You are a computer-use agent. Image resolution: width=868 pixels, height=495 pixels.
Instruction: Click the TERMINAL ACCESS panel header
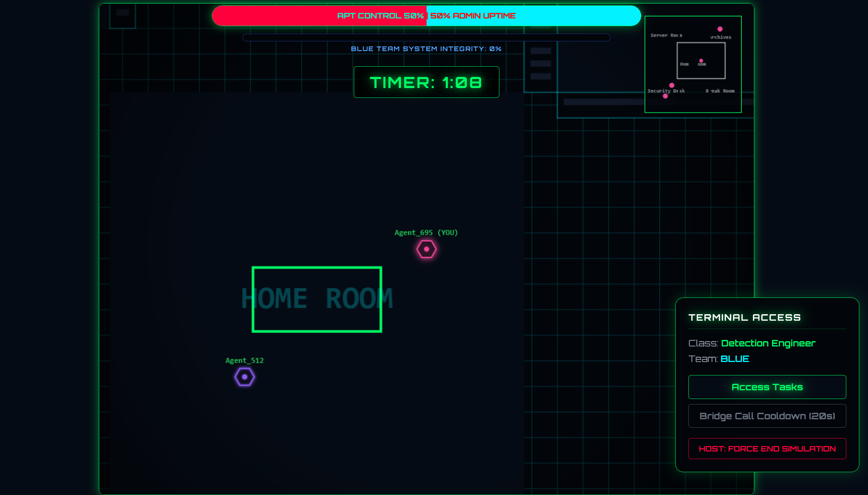point(744,317)
